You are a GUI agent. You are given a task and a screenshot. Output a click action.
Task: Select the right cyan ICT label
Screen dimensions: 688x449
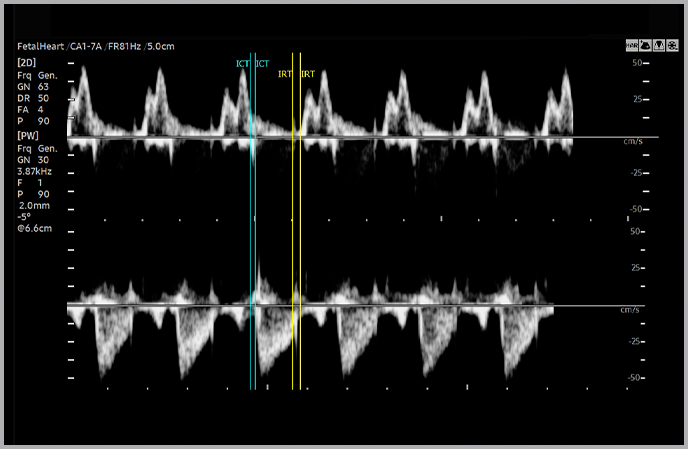pyautogui.click(x=262, y=64)
